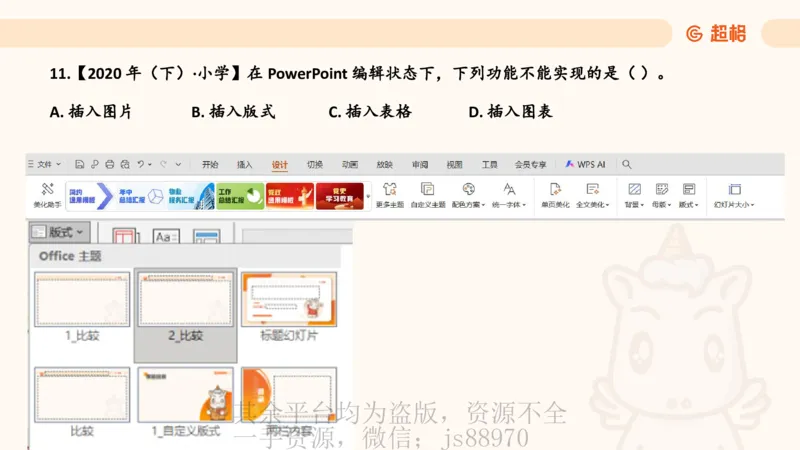Click the save icon in quick toolbar

click(x=79, y=164)
